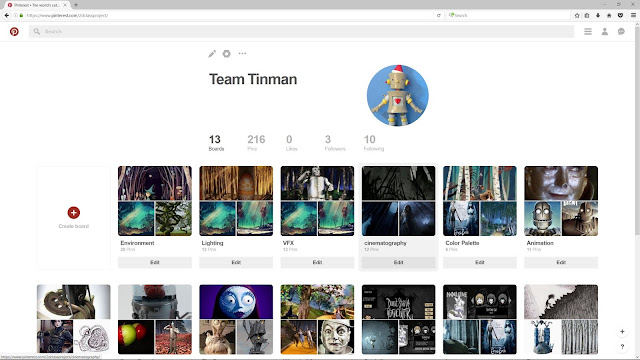This screenshot has height=360, width=640.
Task: Click the red Create board plus icon
Action: [x=73, y=213]
